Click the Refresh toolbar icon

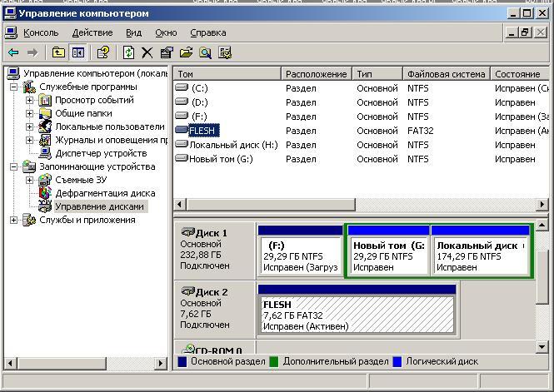pyautogui.click(x=128, y=52)
